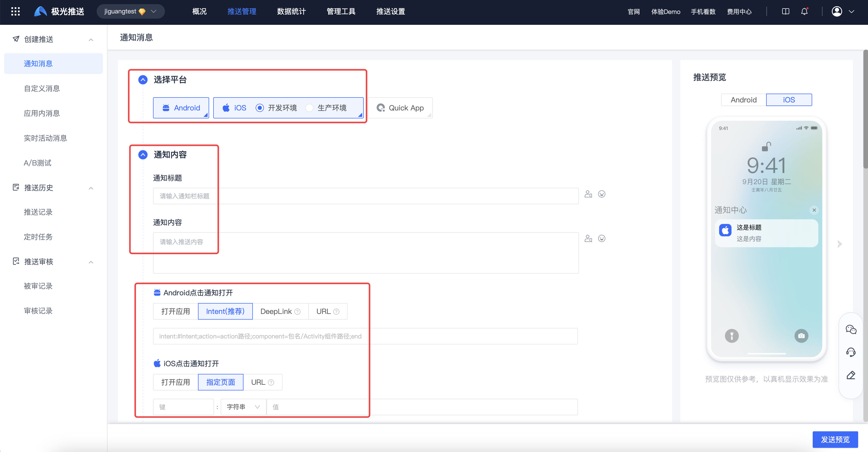Click the 极光推送 logo

59,11
